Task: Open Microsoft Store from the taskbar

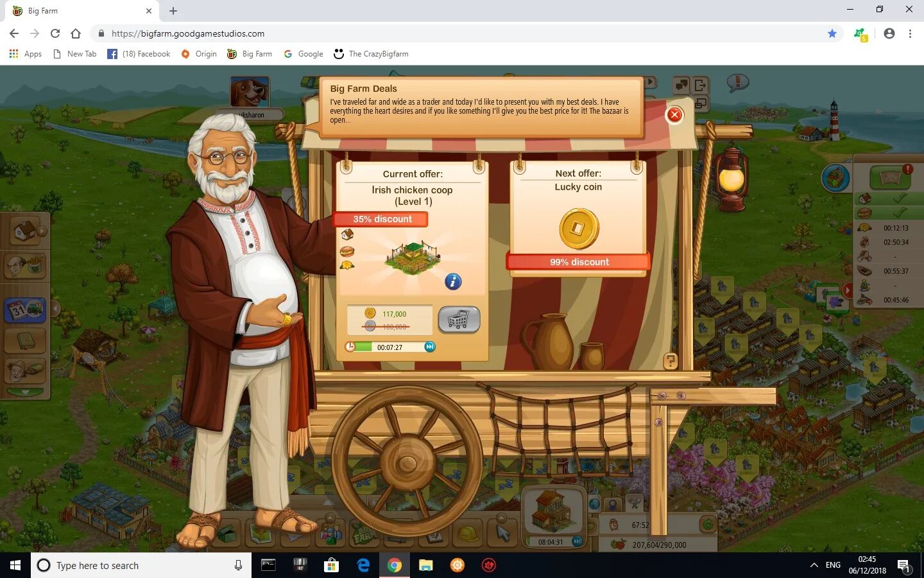Action: [331, 565]
